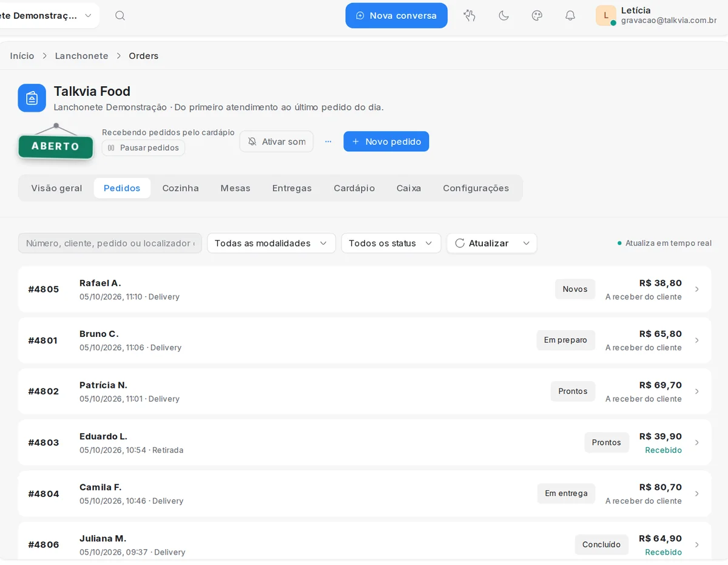Open Letícia's user avatar
The height and width of the screenshot is (565, 728).
tap(606, 16)
